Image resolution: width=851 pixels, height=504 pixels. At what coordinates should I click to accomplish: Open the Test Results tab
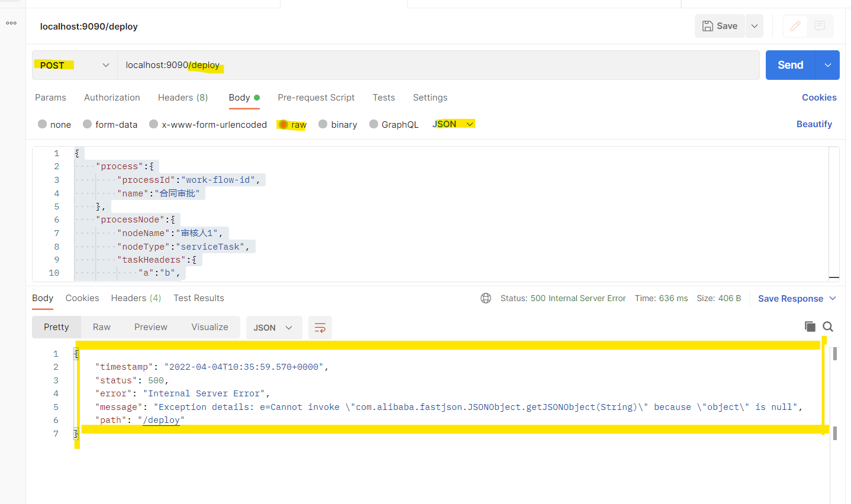(x=198, y=298)
